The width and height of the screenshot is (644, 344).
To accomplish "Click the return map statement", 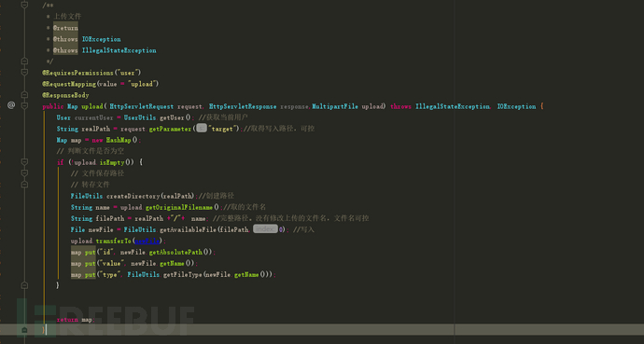I will (75, 320).
